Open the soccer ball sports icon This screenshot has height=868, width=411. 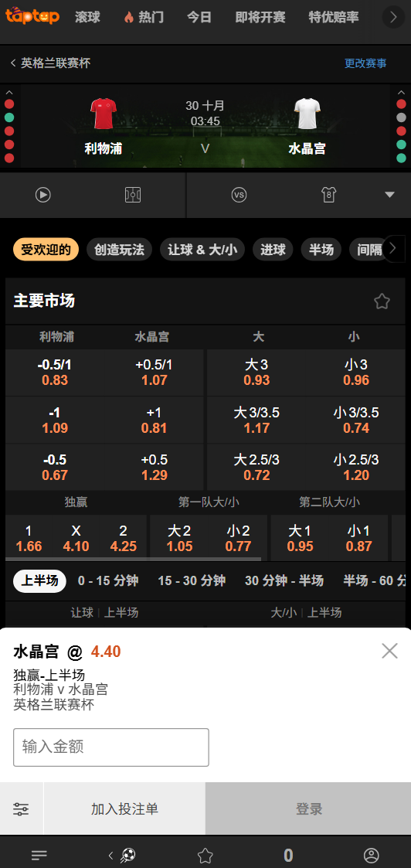pos(127,856)
